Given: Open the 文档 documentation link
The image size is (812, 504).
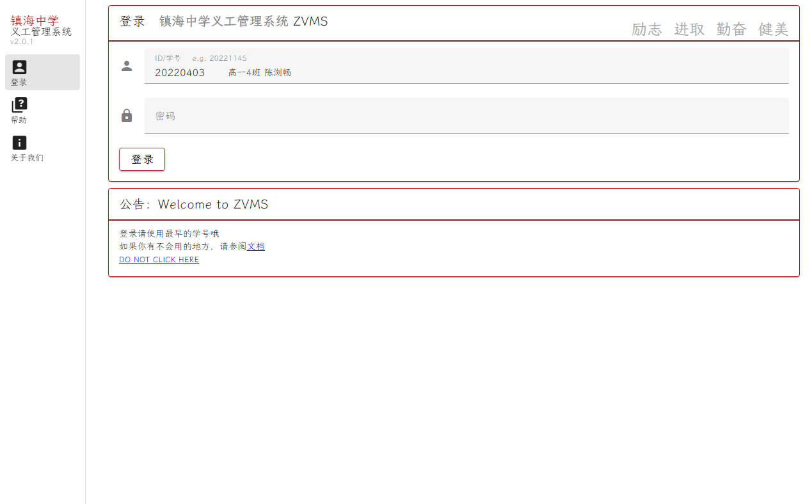Looking at the screenshot, I should tap(256, 246).
